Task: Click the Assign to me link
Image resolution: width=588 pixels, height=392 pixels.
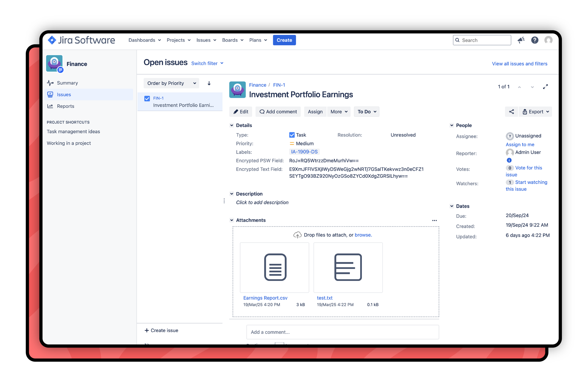Action: pos(520,144)
